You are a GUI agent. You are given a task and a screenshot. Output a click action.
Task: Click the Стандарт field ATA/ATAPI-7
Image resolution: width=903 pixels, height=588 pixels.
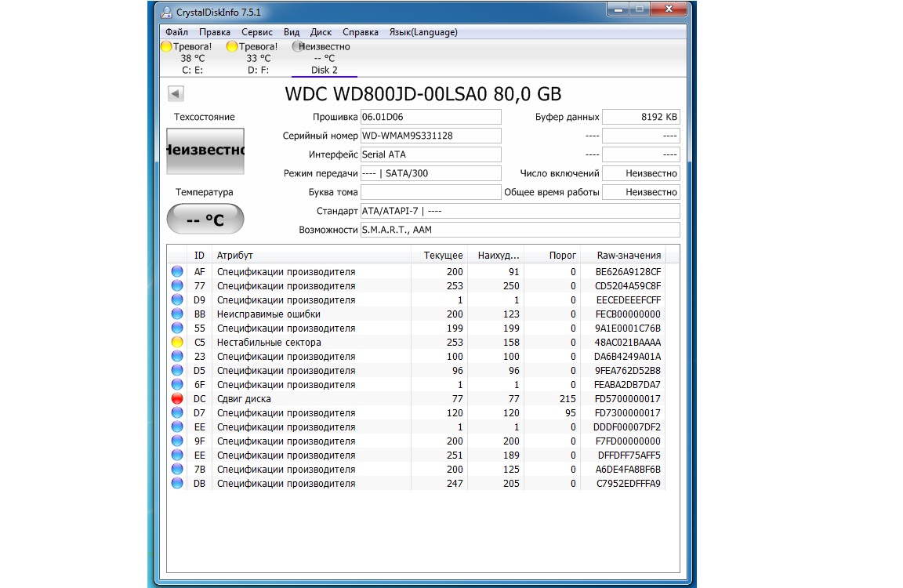point(520,211)
